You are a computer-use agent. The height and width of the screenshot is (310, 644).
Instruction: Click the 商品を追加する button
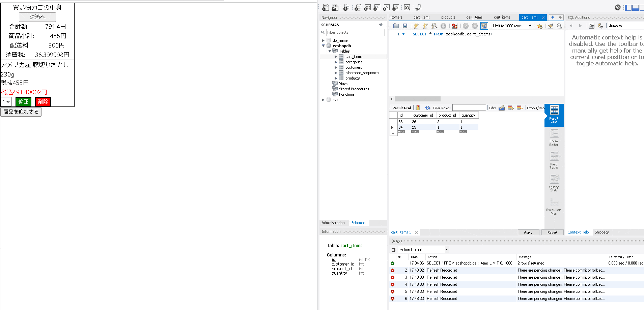(21, 112)
